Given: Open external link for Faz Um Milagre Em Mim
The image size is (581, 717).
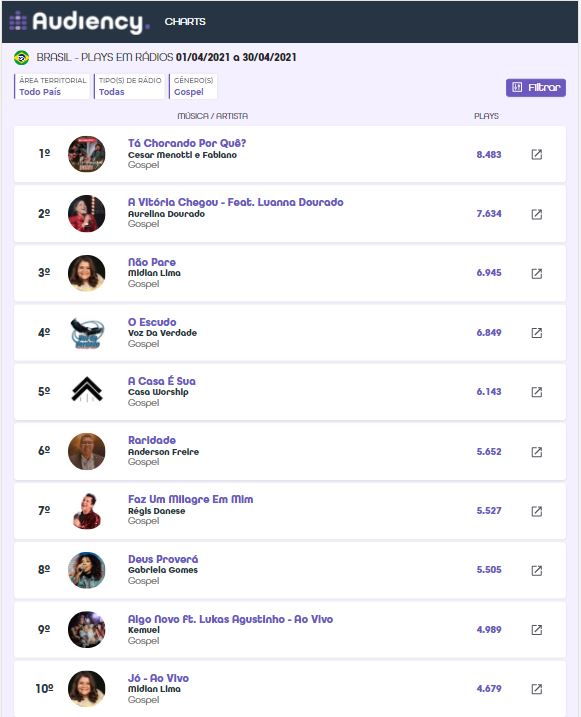Looking at the screenshot, I should [x=537, y=511].
